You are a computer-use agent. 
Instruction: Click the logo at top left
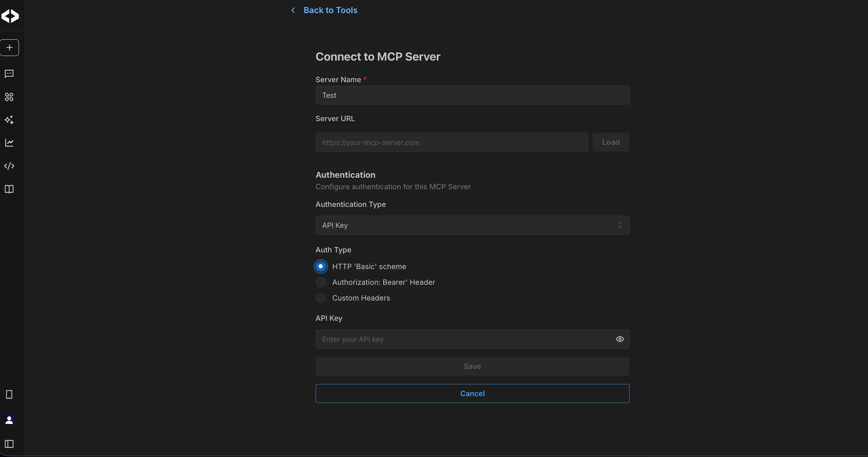(x=10, y=16)
